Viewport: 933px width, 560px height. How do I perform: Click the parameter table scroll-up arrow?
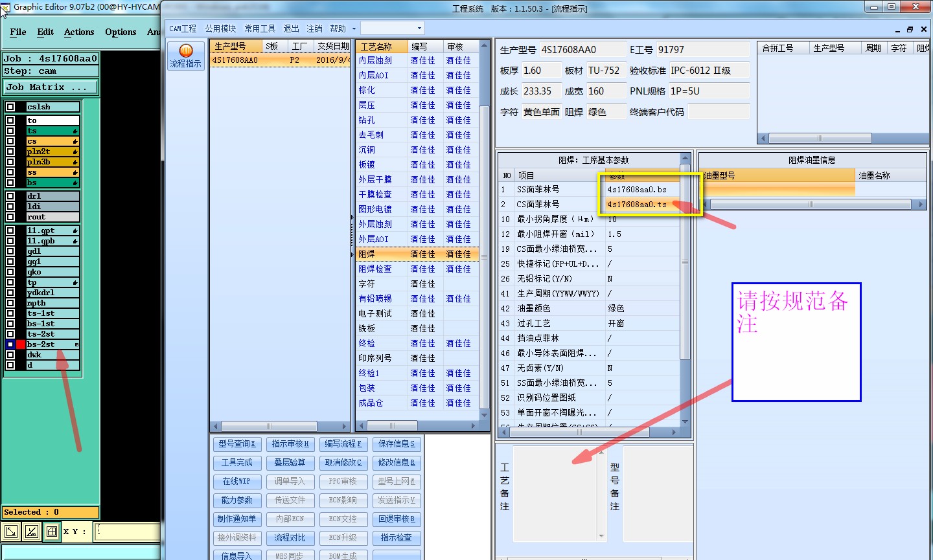685,158
